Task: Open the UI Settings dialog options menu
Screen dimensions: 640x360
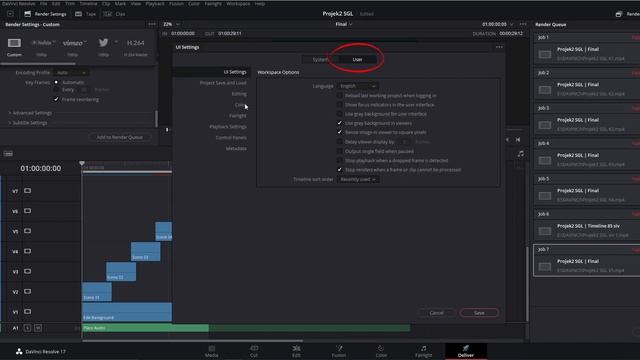Action: click(x=499, y=47)
